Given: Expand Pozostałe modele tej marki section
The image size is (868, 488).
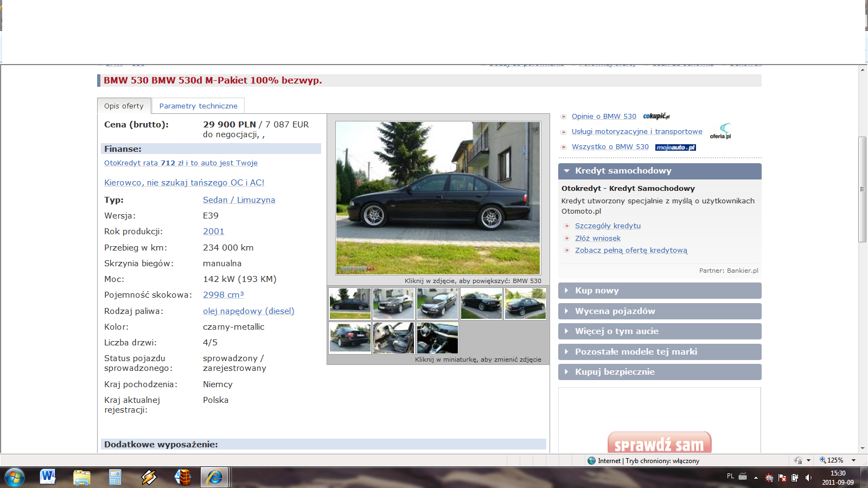Looking at the screenshot, I should point(660,352).
